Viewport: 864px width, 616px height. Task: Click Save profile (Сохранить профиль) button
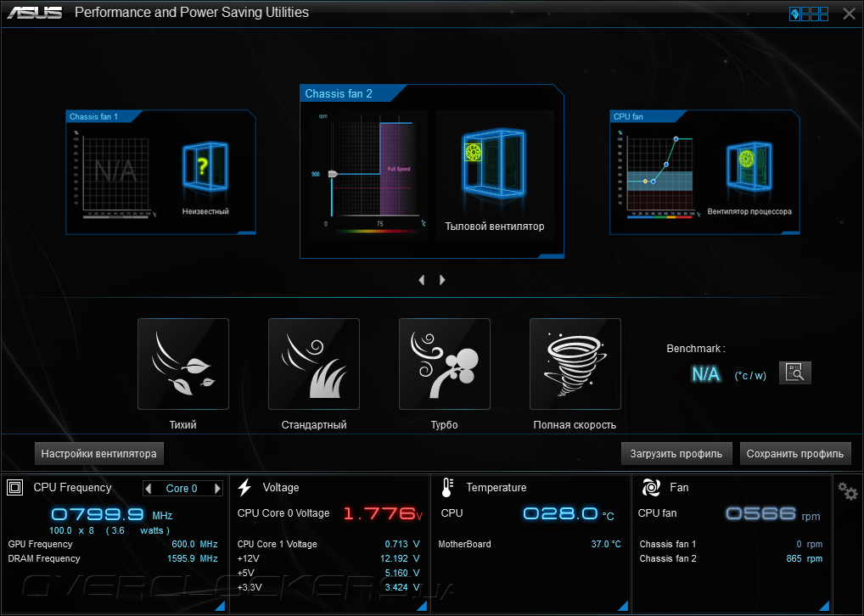click(795, 453)
